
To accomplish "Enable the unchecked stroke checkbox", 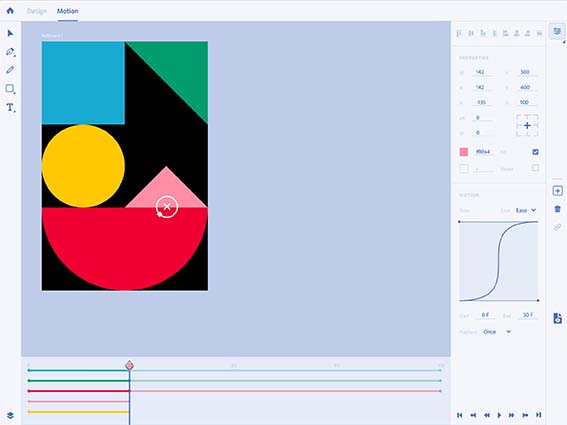I will point(536,168).
